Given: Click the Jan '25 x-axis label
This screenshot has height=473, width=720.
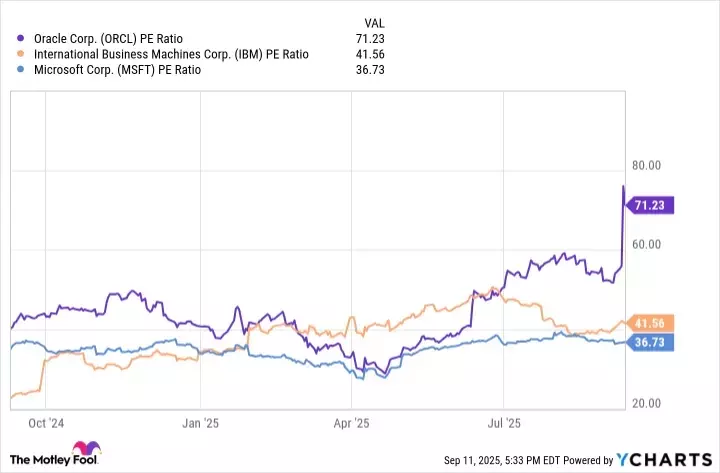Looking at the screenshot, I should [x=201, y=423].
